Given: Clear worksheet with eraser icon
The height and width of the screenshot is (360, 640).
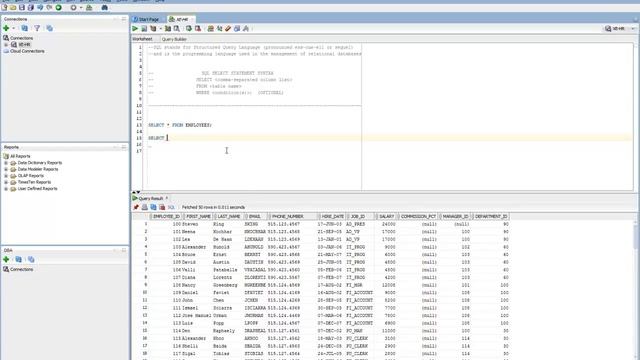Looking at the screenshot, I should point(228,29).
